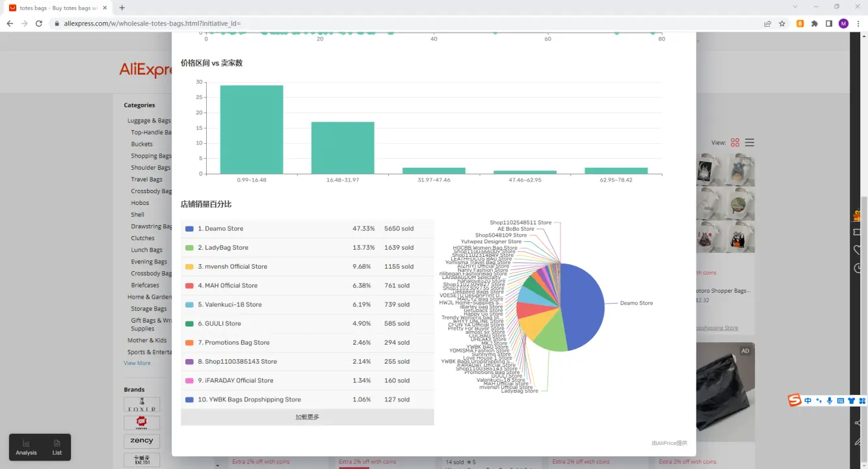Reload the page with browser refresh icon

coord(39,23)
